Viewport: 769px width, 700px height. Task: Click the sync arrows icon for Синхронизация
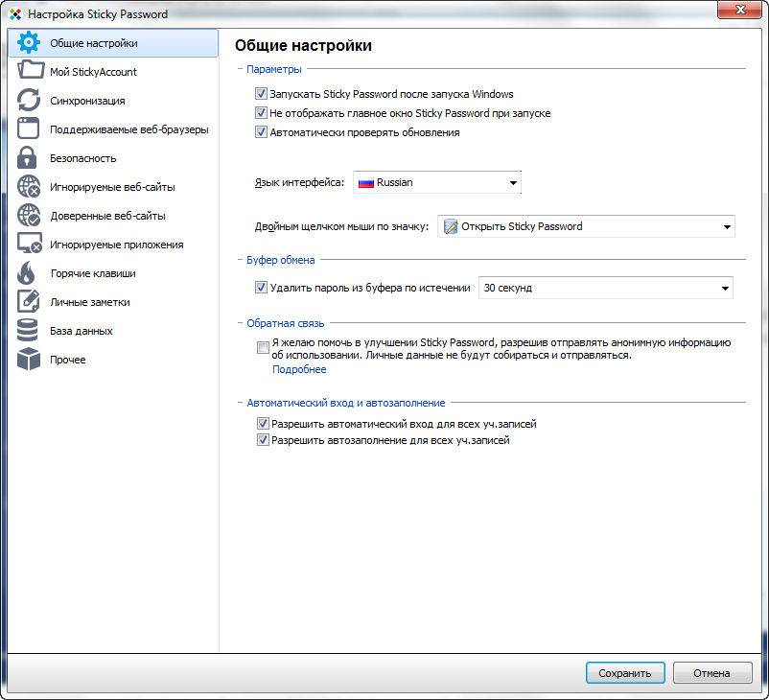[29, 100]
